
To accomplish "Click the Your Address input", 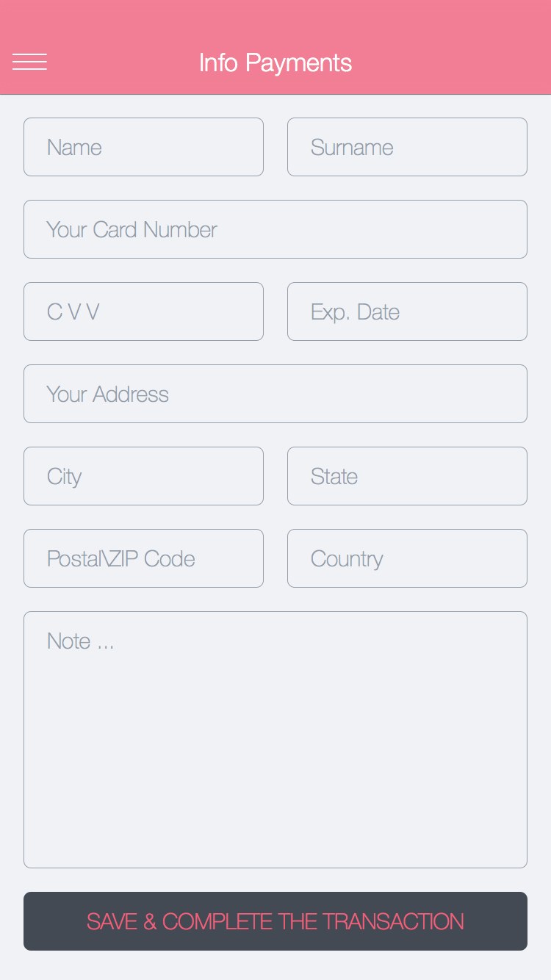I will (275, 394).
